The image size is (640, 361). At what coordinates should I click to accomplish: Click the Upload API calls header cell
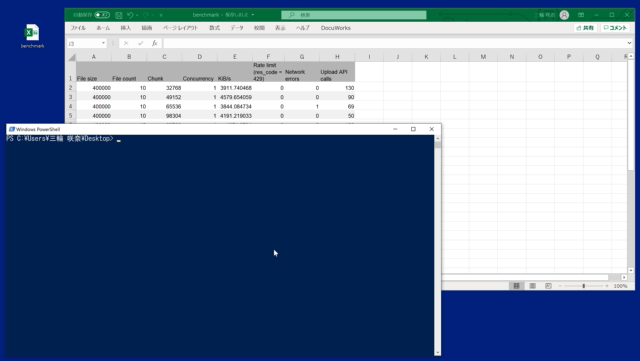(337, 72)
